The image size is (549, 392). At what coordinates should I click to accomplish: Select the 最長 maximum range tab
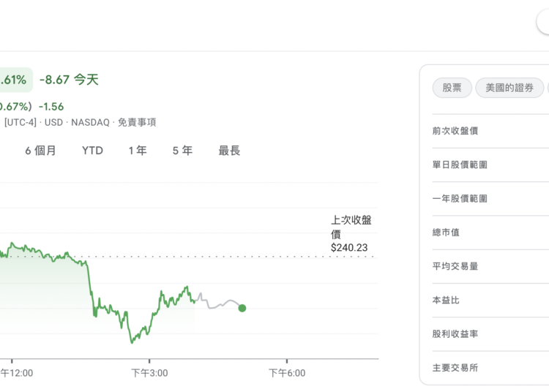point(229,151)
